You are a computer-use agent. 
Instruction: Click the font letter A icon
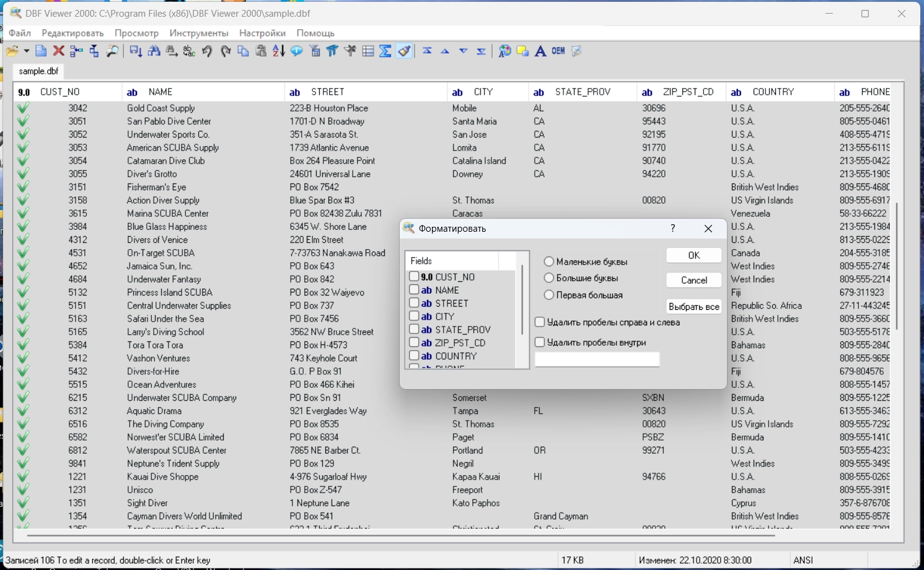point(540,51)
